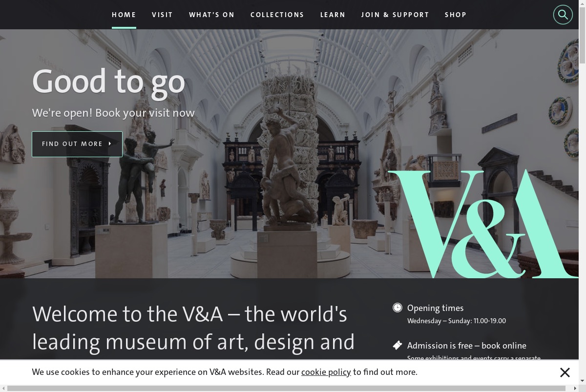Go to the Learn section
The image size is (586, 392).
click(x=333, y=15)
